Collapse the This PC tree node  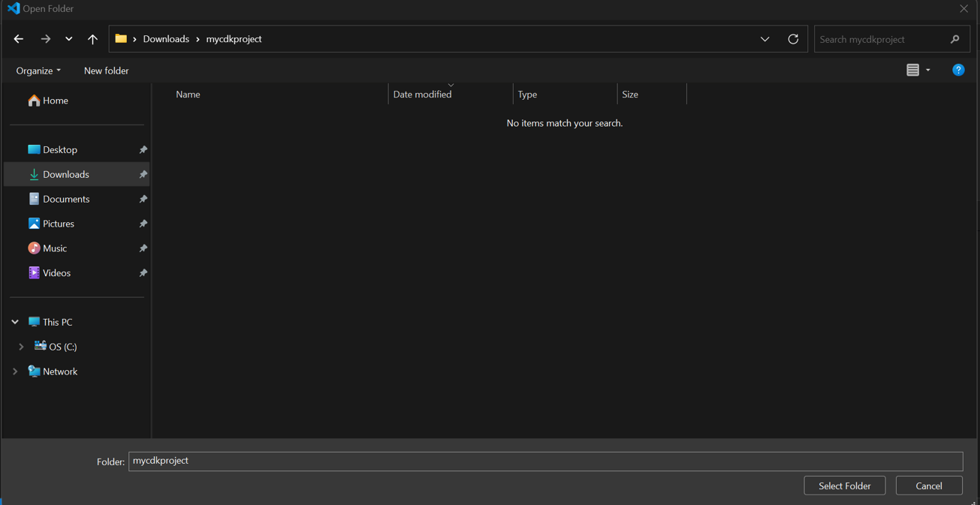(x=14, y=321)
